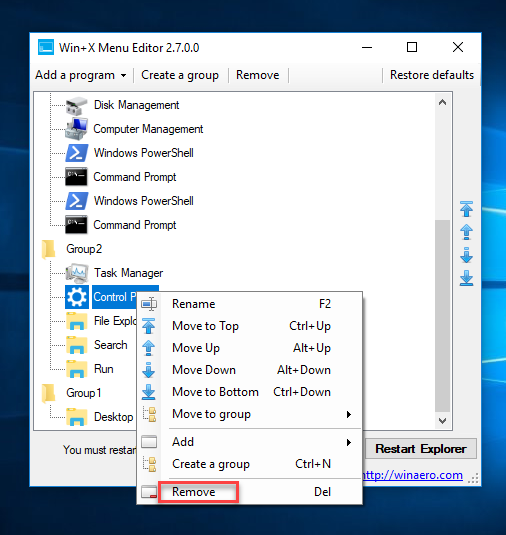Screen dimensions: 506x535
Task: Click the vertical scrollbar thumb
Action: pos(443,316)
